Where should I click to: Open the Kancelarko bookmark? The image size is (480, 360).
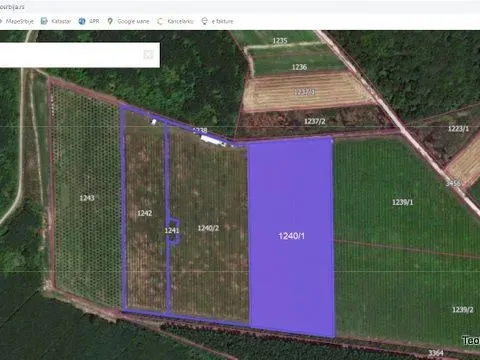pos(180,21)
